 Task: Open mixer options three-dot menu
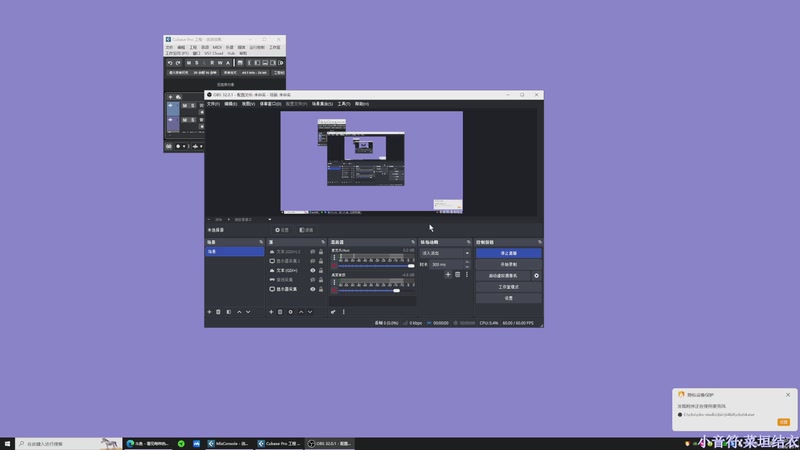[x=343, y=312]
